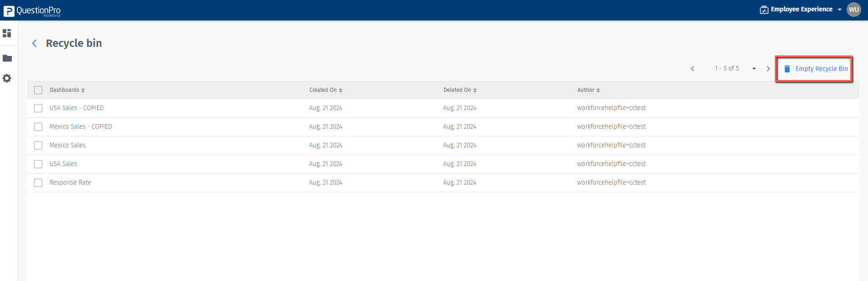
Task: Open the page range dropdown arrow
Action: tap(754, 69)
